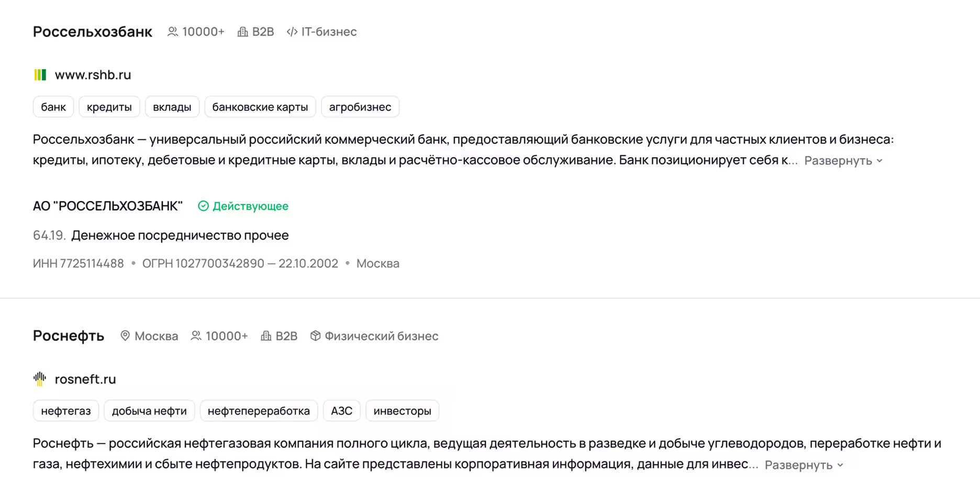Select the вклады tag

coord(172,107)
